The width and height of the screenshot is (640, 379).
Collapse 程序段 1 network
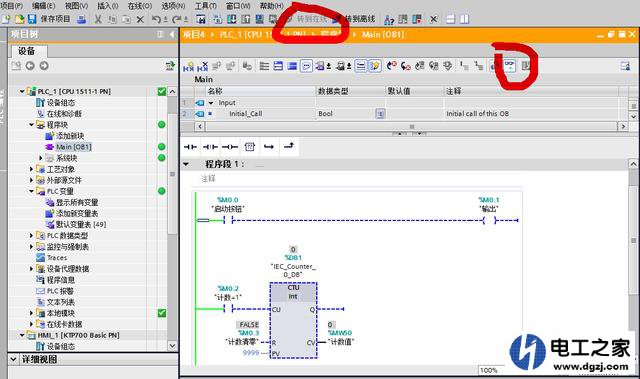(186, 164)
